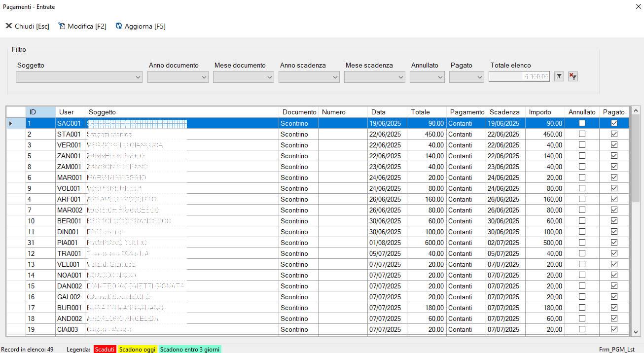The image size is (644, 353).
Task: Click the Totale elenco field
Action: pyautogui.click(x=519, y=77)
